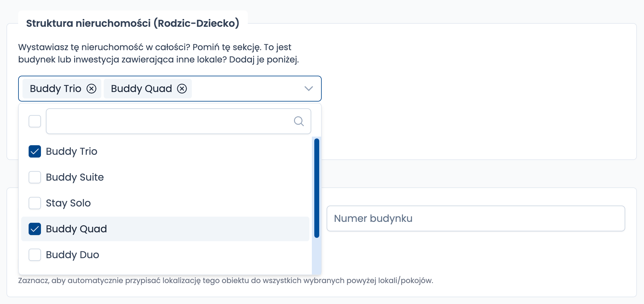Remove the Buddy Trio tag
Image resolution: width=644 pixels, height=304 pixels.
point(91,89)
